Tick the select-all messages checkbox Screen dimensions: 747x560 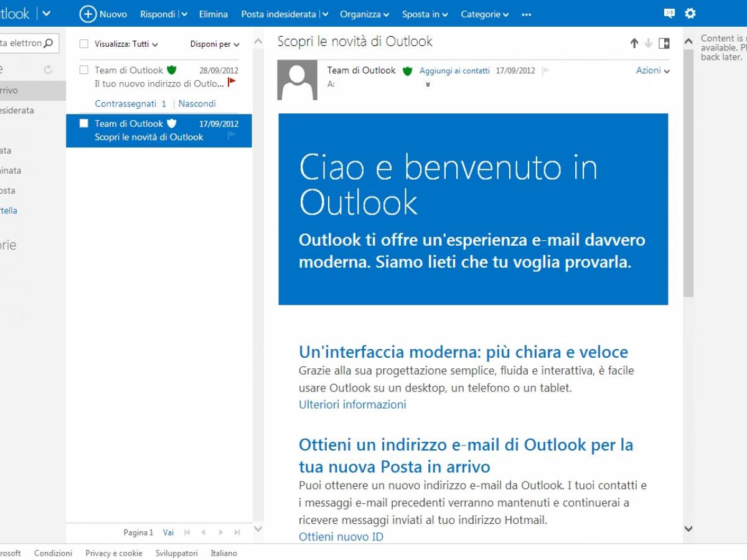click(84, 44)
